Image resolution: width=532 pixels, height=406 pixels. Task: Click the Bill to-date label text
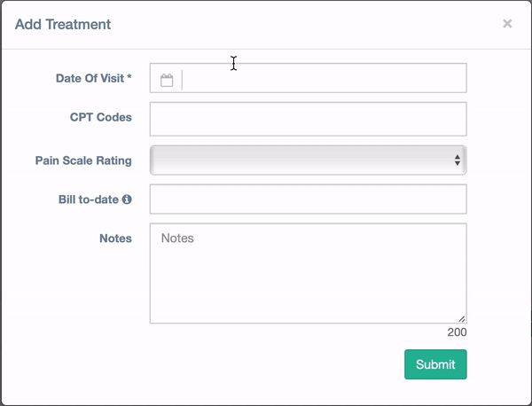point(89,199)
